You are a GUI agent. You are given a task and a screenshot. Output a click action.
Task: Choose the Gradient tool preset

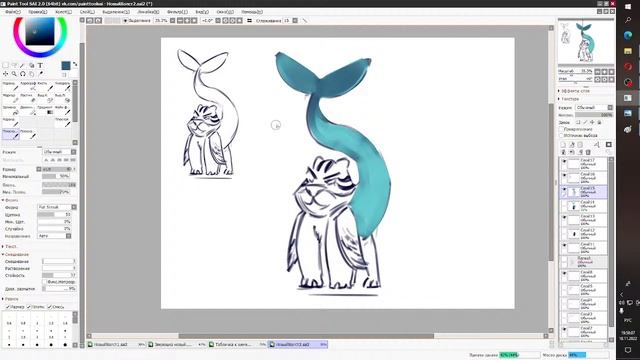(x=45, y=110)
